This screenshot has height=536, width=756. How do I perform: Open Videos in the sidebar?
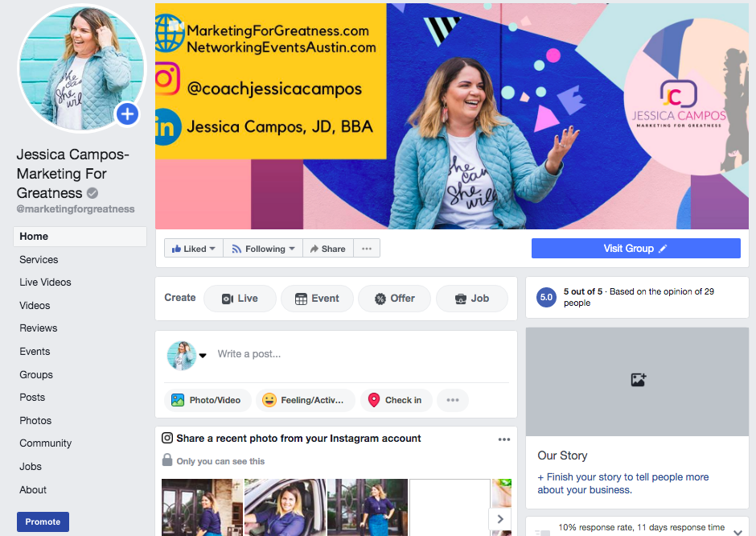coord(35,305)
